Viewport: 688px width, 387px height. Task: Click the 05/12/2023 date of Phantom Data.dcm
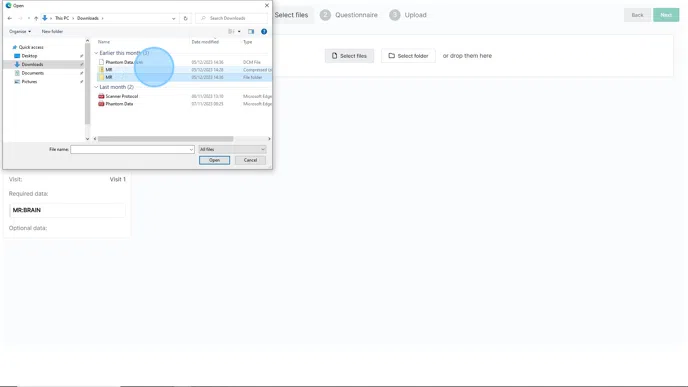click(x=207, y=62)
